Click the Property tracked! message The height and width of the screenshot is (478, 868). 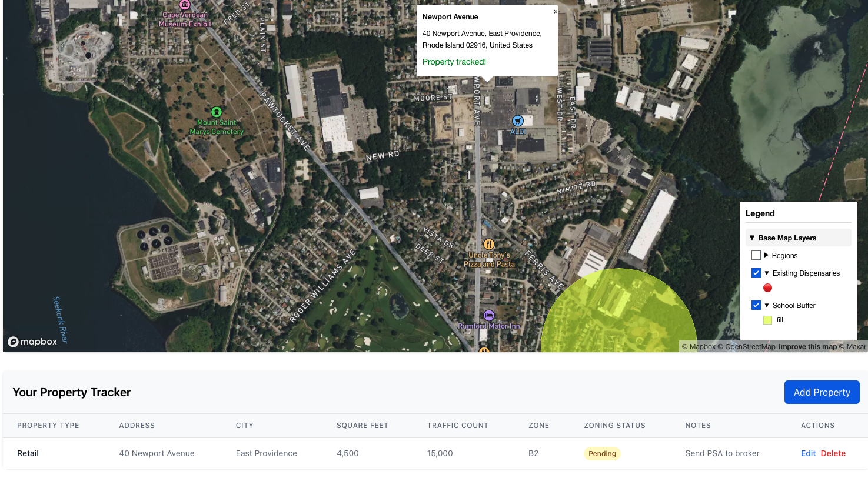tap(454, 62)
